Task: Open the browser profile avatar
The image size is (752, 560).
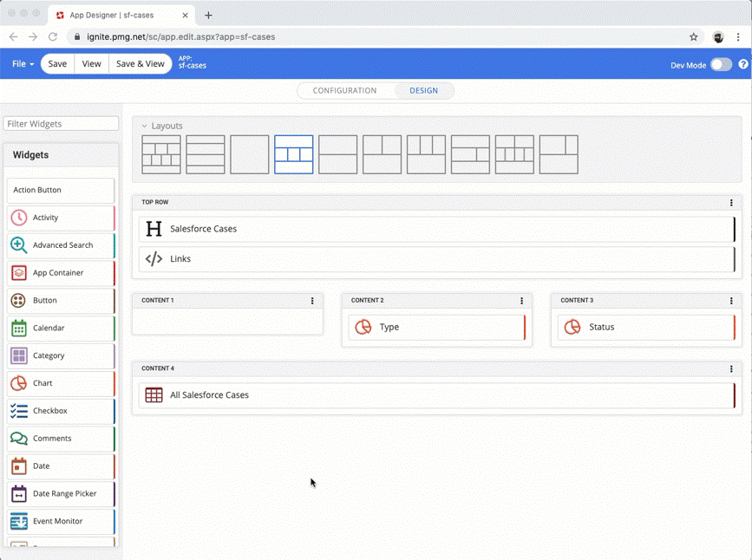Action: click(x=718, y=37)
